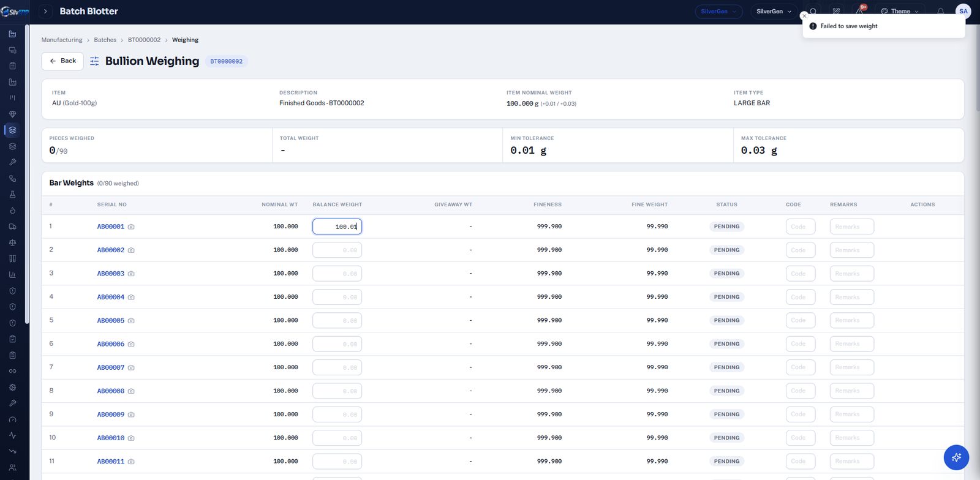Click the sliders icon beside Bullion Weighing
Screen dimensions: 980x480
coord(94,61)
